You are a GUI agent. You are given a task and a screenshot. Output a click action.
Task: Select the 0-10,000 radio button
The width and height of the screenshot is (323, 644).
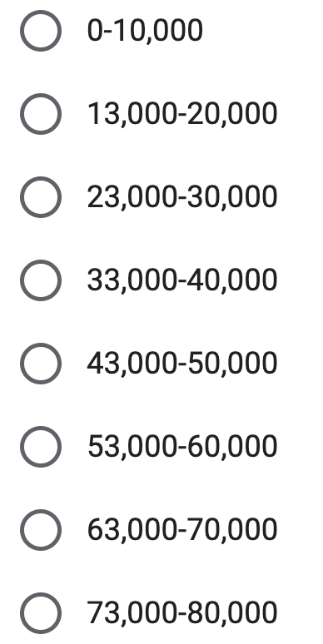[41, 31]
